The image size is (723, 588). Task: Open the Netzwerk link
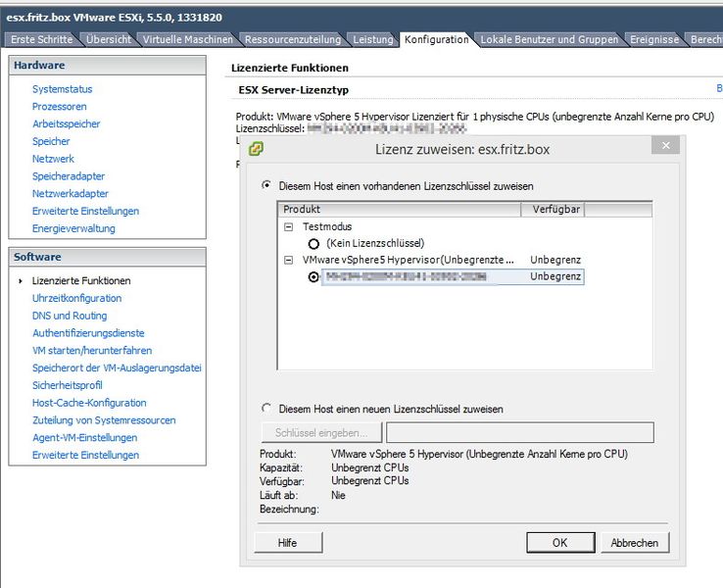pyautogui.click(x=53, y=159)
